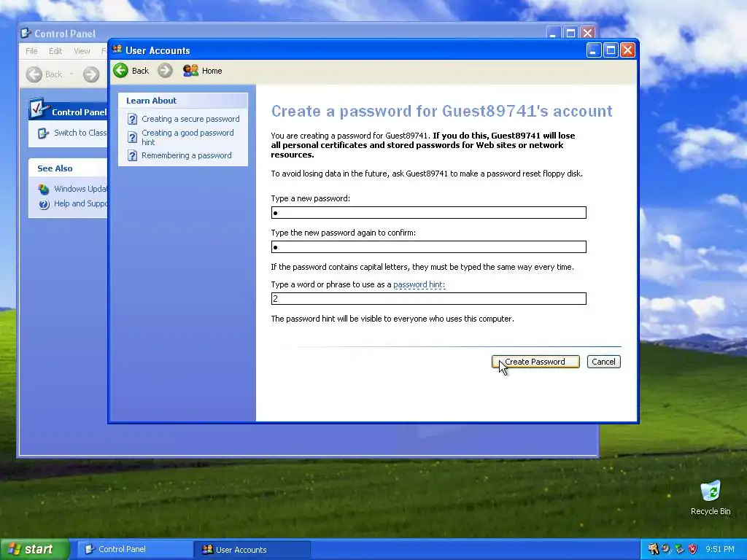
Task: Click the Help and Support question icon
Action: click(44, 204)
